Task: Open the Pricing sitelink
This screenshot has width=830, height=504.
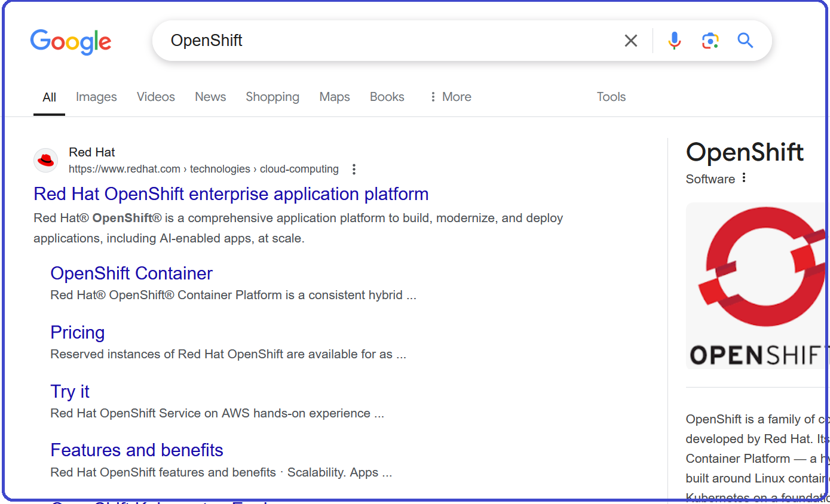Action: point(78,332)
